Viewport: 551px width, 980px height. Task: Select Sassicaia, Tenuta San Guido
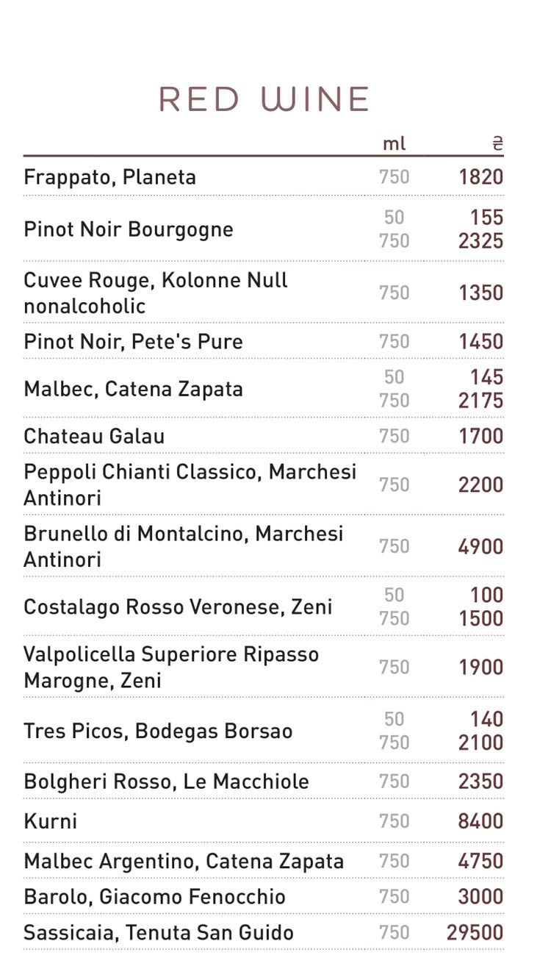pyautogui.click(x=263, y=933)
